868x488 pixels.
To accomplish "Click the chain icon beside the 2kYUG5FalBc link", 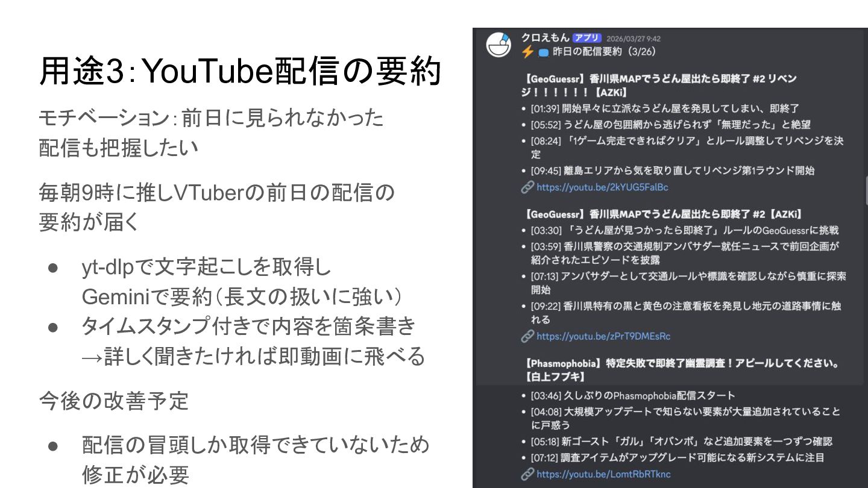I will [527, 187].
